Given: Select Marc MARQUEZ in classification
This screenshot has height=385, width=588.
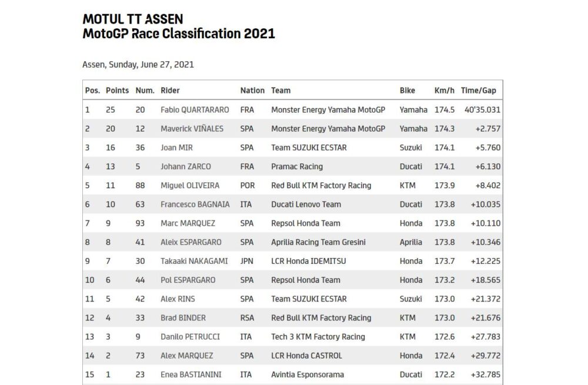Looking at the screenshot, I should [x=188, y=223].
